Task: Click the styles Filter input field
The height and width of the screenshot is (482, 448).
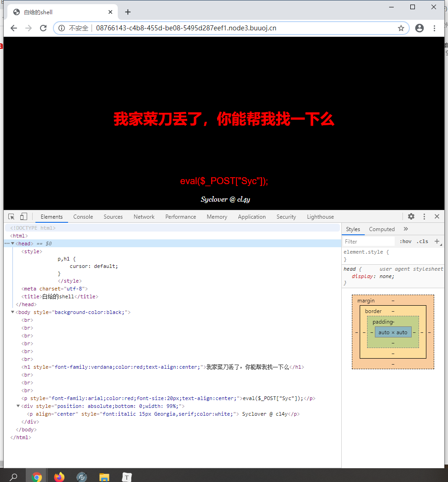Action: coord(368,241)
